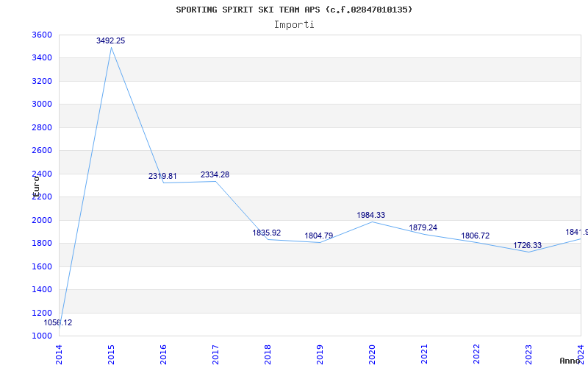Select the 1879.24 data label

point(423,227)
